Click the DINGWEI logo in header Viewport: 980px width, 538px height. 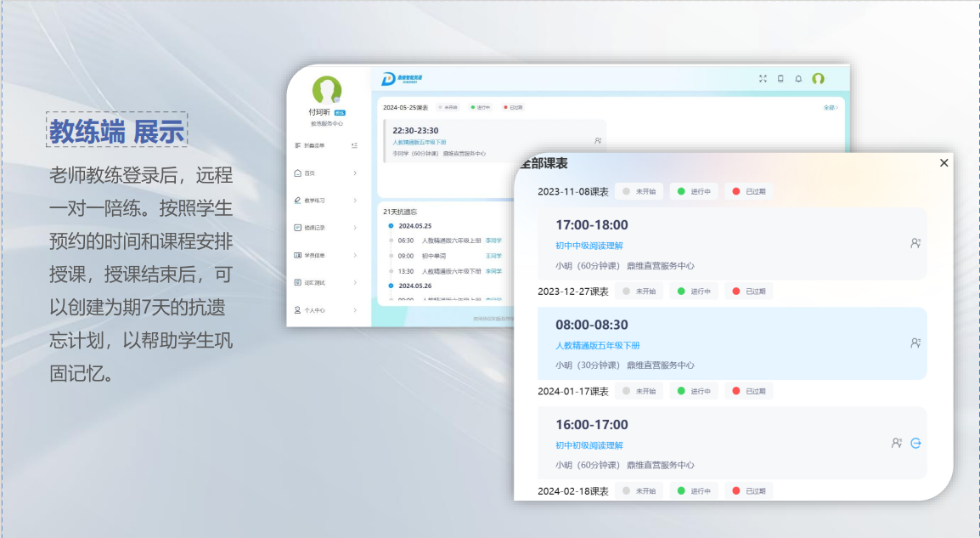(x=403, y=79)
